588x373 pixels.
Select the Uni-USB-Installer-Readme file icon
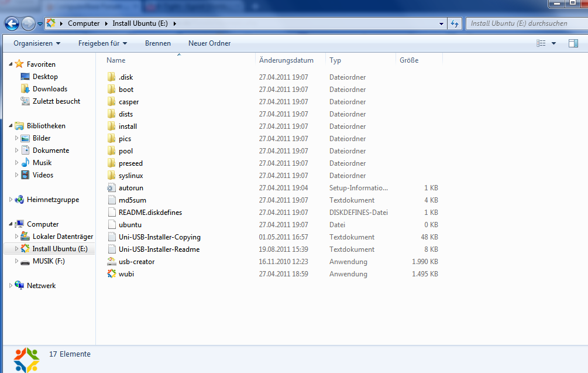(111, 249)
